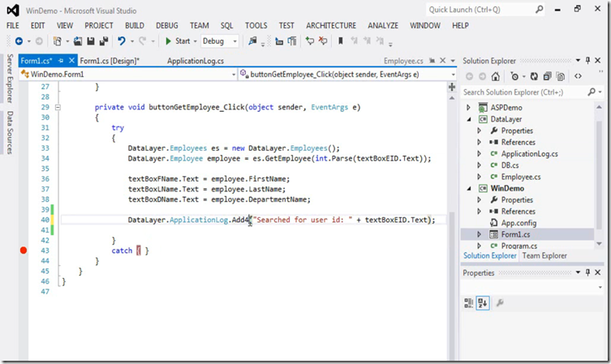Switch to the Form1.cs [Design] tab
Screen dimensions: 611x364
(x=110, y=61)
